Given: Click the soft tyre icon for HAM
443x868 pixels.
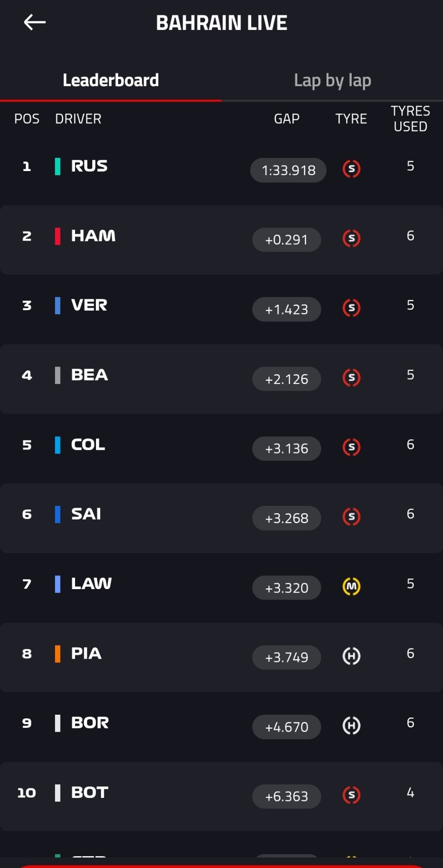Looking at the screenshot, I should (351, 238).
